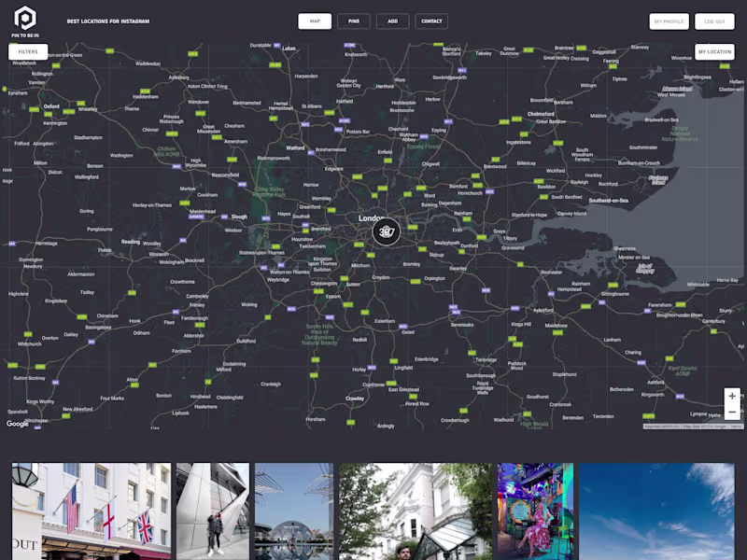Click the Pin To Be In hexagon logo
This screenshot has width=747, height=560.
[25, 18]
